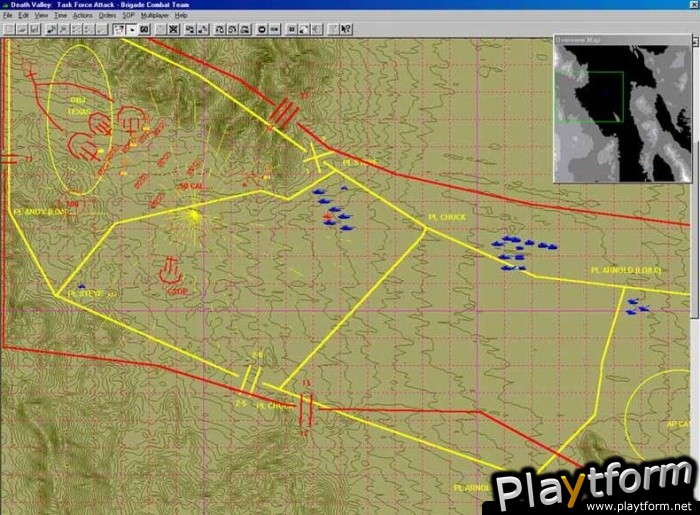The height and width of the screenshot is (515, 700).
Task: Click the toolbar icon right of the ring
Action: pyautogui.click(x=275, y=29)
